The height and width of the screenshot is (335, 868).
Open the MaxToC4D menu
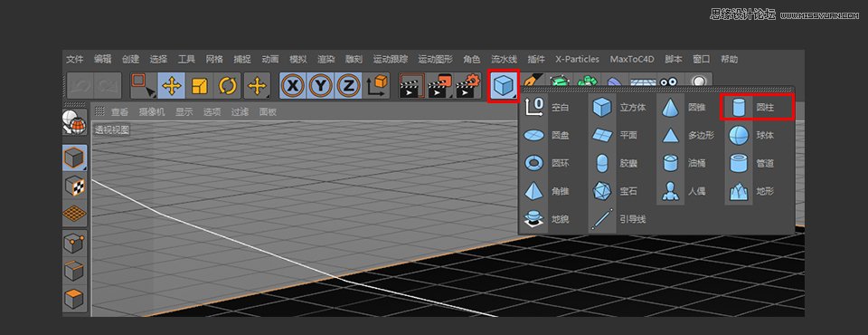coord(632,60)
